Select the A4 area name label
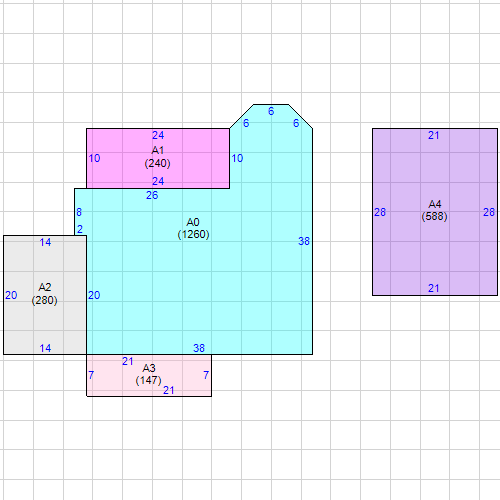 [x=435, y=204]
